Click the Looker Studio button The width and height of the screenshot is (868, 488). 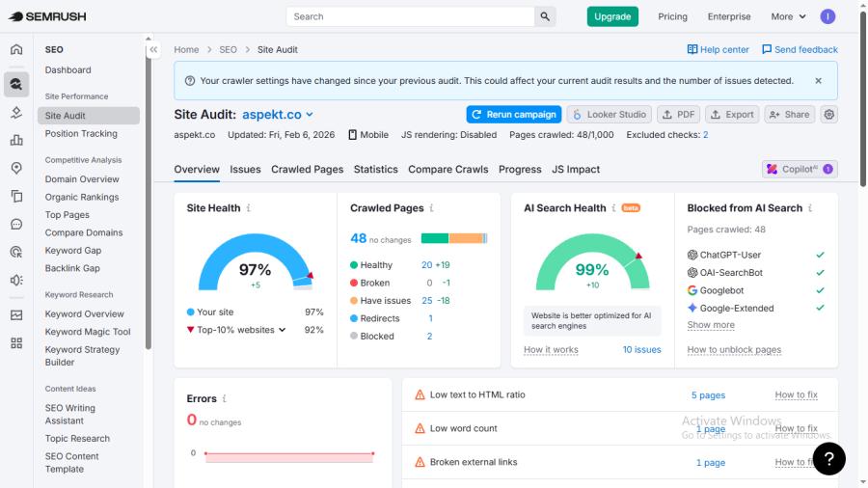[609, 115]
